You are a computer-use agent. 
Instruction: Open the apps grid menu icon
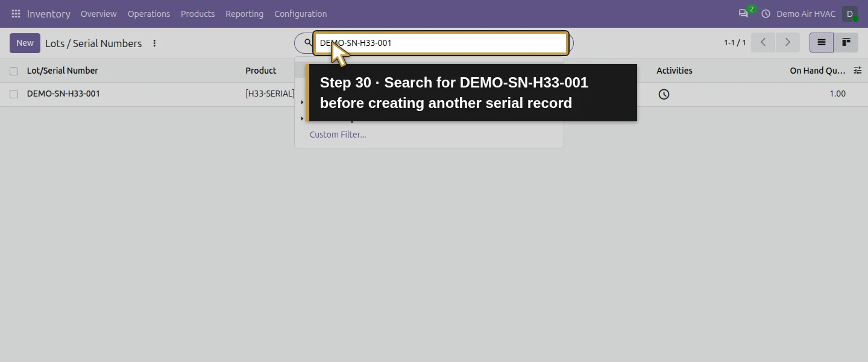[16, 13]
